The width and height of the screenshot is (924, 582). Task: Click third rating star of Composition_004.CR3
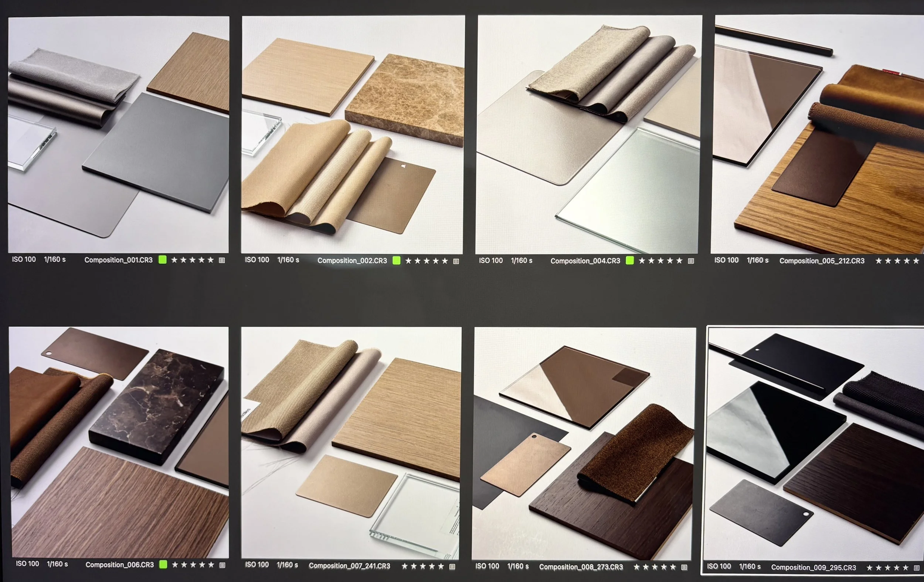point(660,261)
